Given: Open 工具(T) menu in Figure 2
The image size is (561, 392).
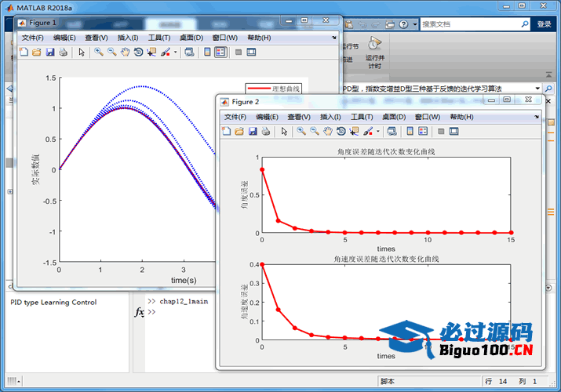Looking at the screenshot, I should (362, 117).
